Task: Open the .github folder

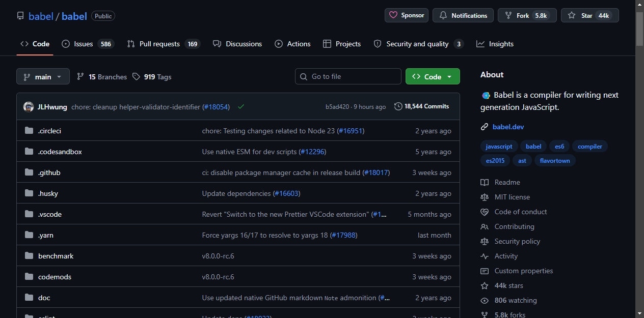Action: click(x=49, y=172)
